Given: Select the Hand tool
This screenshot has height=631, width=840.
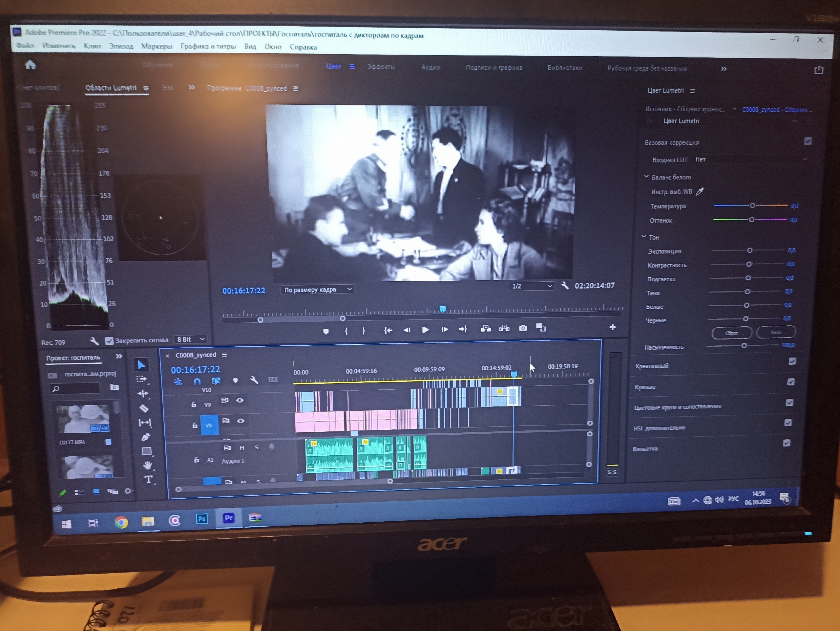Looking at the screenshot, I should point(148,465).
